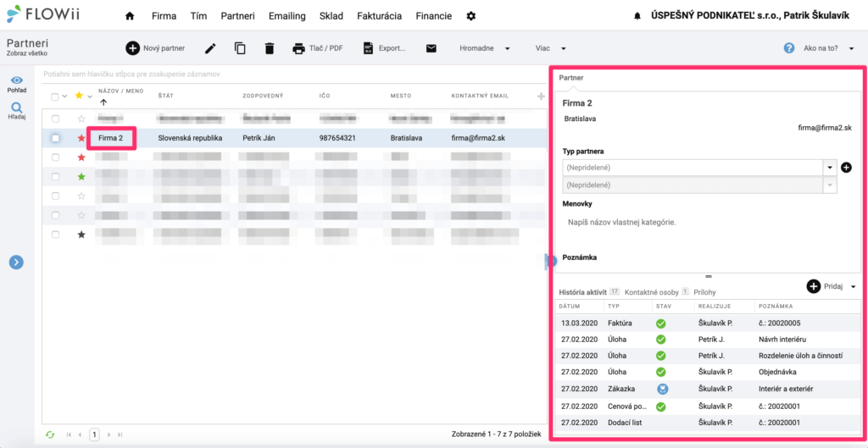Screen dimensions: 868x448
Task: Switch to Kontaktné osoby tab
Action: pos(651,291)
